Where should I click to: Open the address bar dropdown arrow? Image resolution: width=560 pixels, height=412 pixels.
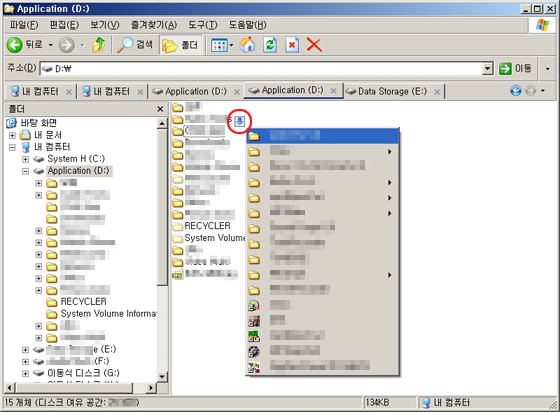click(x=488, y=68)
